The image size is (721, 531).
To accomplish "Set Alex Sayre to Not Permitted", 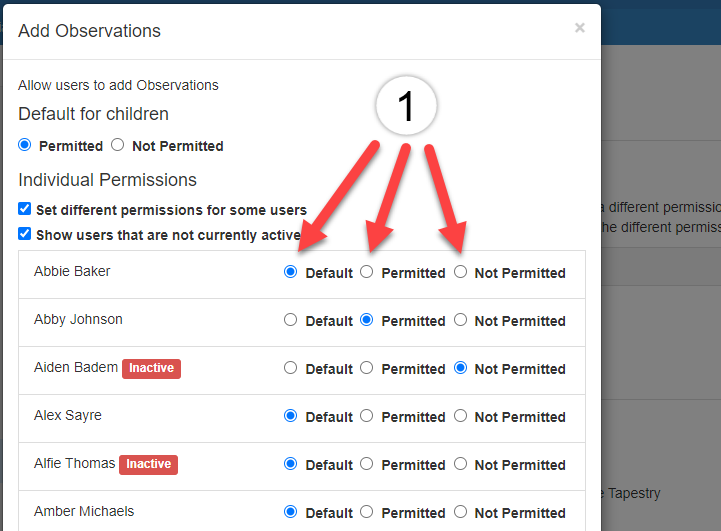I will [x=460, y=416].
